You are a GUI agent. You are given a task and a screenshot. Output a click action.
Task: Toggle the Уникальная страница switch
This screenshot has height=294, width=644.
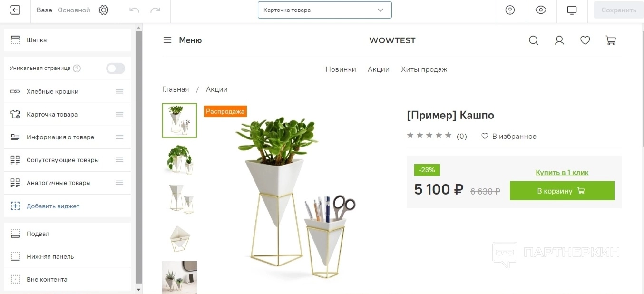(x=116, y=68)
